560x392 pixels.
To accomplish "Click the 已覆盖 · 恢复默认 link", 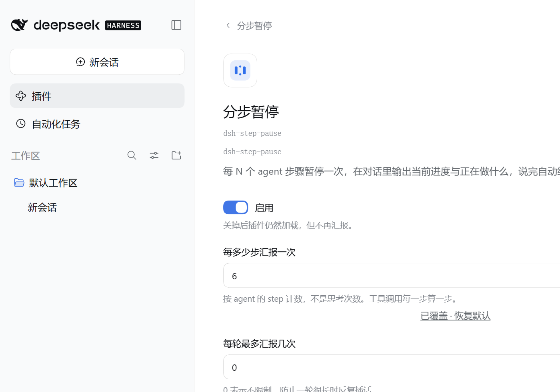I will pos(455,316).
